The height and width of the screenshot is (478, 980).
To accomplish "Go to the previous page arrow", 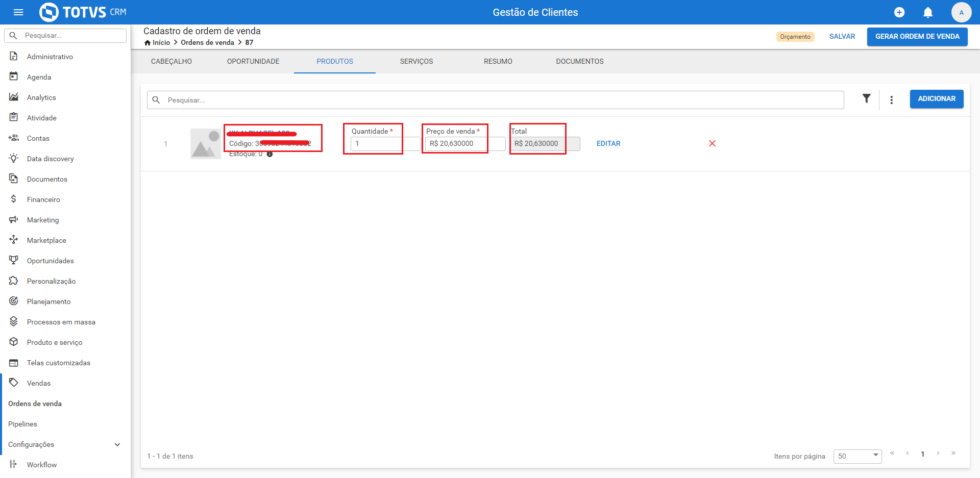I will coord(908,453).
